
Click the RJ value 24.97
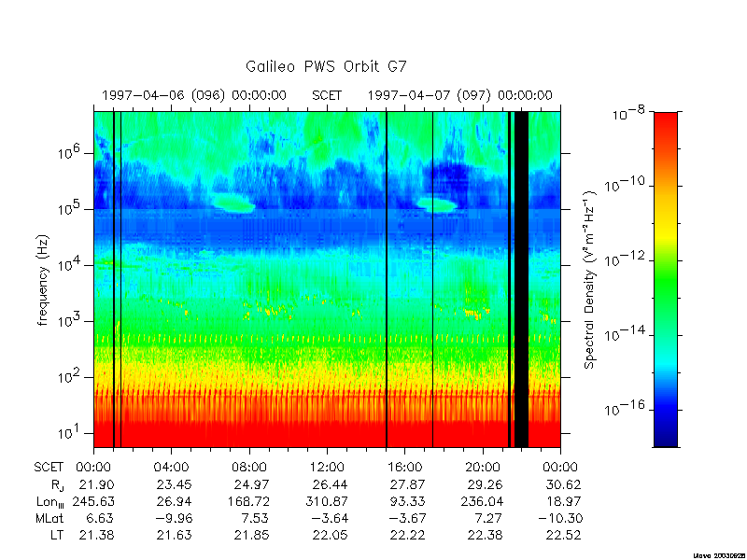[251, 484]
